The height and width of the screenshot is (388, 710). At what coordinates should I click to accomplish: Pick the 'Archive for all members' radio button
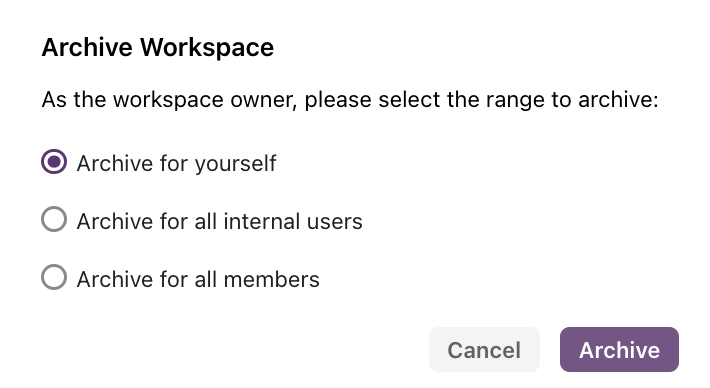click(x=54, y=277)
